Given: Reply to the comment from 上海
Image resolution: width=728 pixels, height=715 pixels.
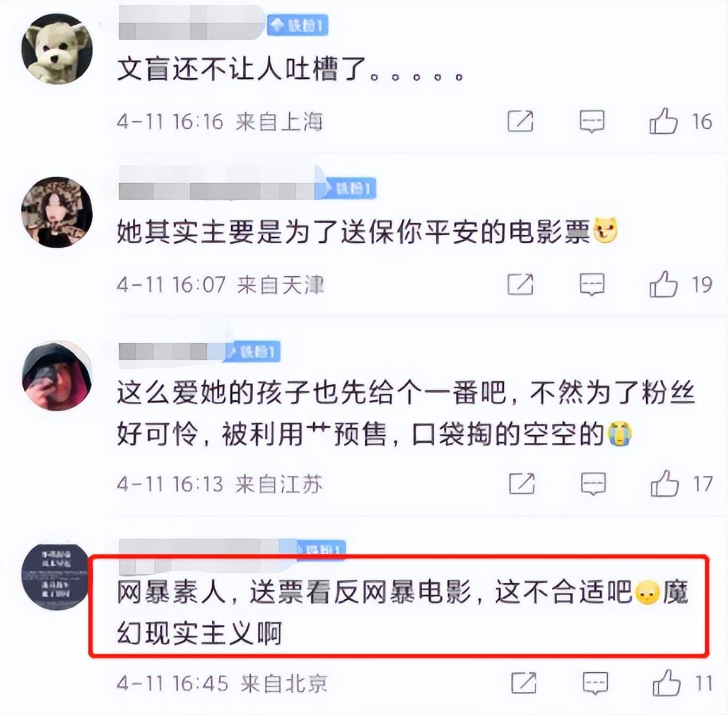Looking at the screenshot, I should point(592,122).
